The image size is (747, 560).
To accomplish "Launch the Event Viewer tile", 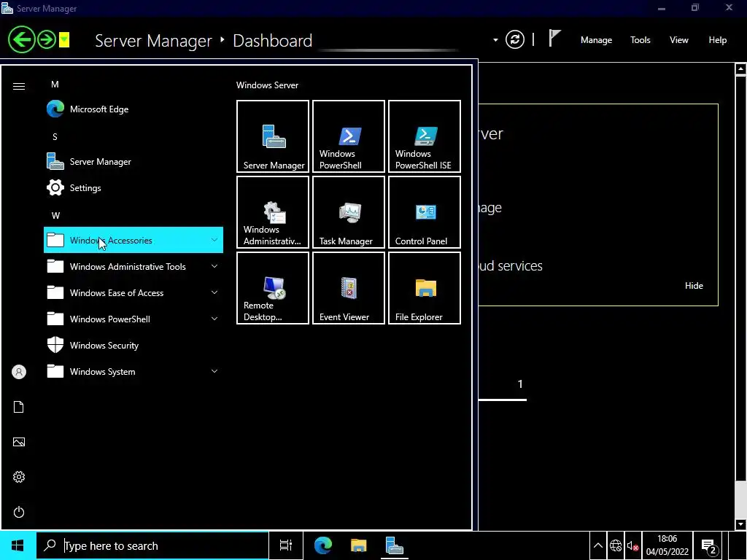I will [x=348, y=288].
